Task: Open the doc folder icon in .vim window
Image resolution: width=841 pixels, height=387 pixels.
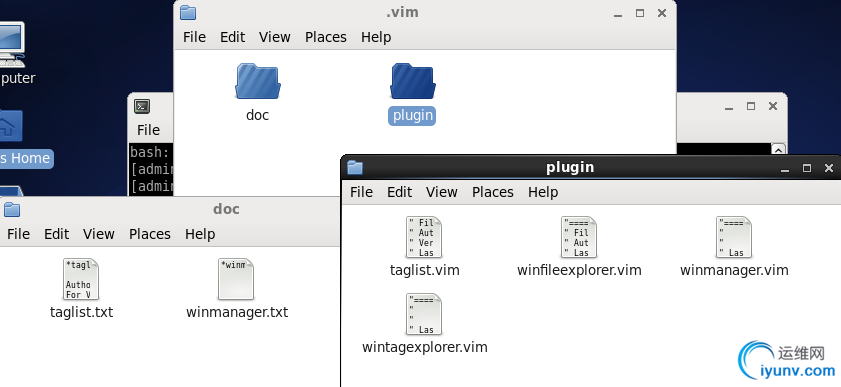Action: [257, 81]
